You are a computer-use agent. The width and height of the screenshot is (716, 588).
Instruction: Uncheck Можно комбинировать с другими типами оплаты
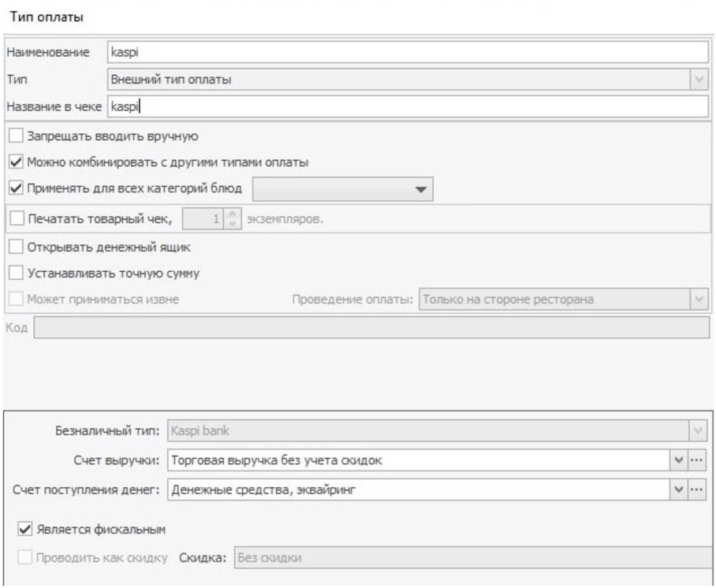coord(16,162)
